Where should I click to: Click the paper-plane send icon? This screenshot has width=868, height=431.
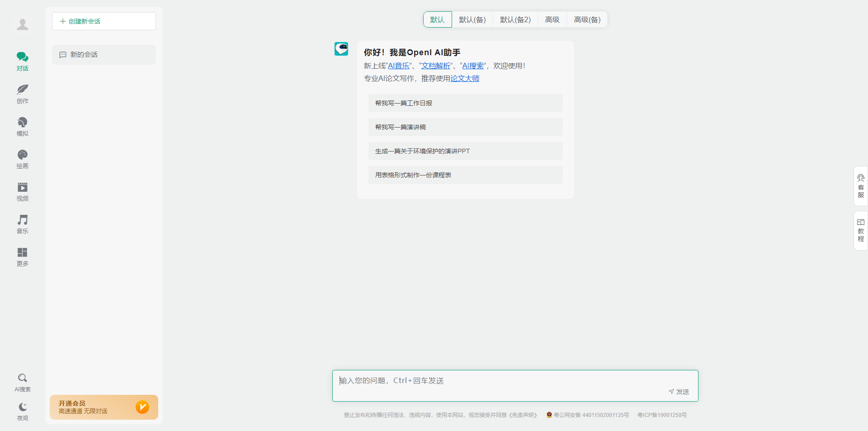671,392
